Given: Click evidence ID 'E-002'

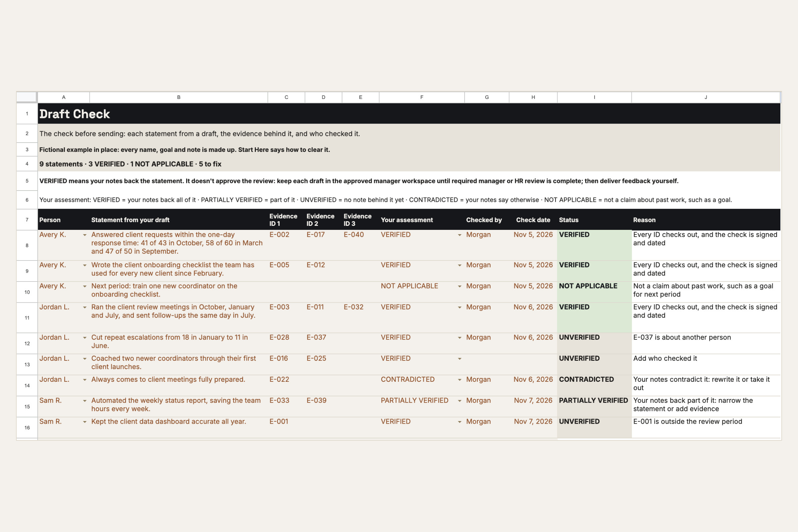Looking at the screenshot, I should coord(279,235).
